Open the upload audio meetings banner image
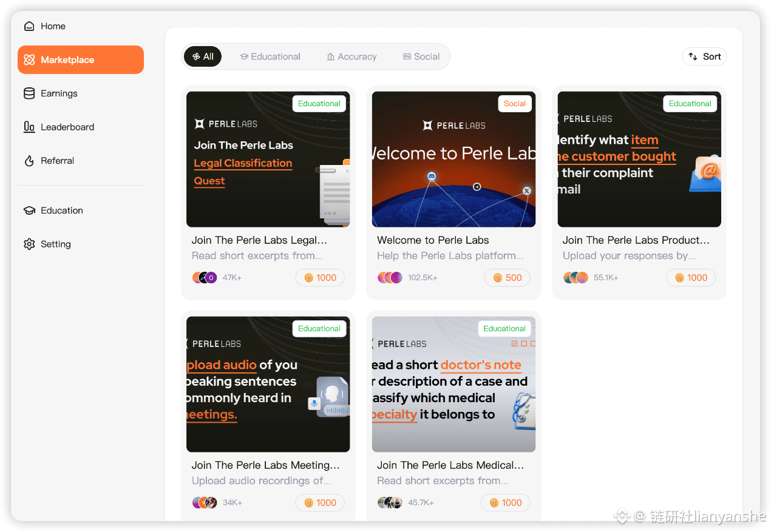 coord(268,385)
